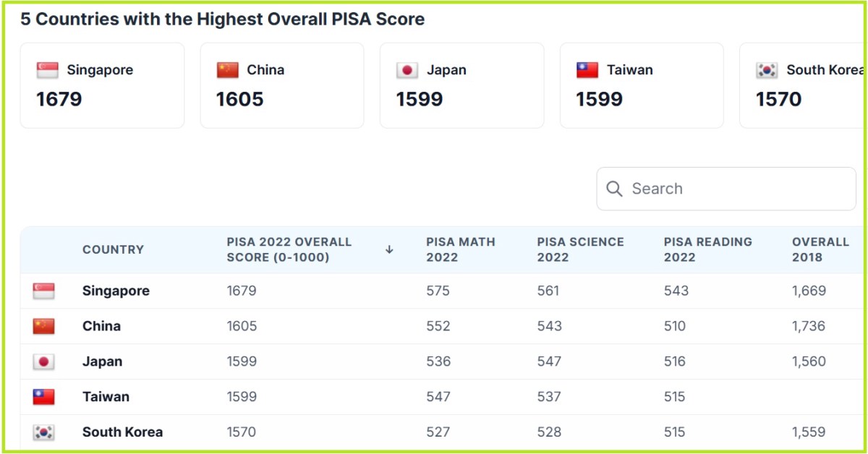This screenshot has height=454, width=868.
Task: Click the magnifier icon in search box
Action: coord(614,189)
